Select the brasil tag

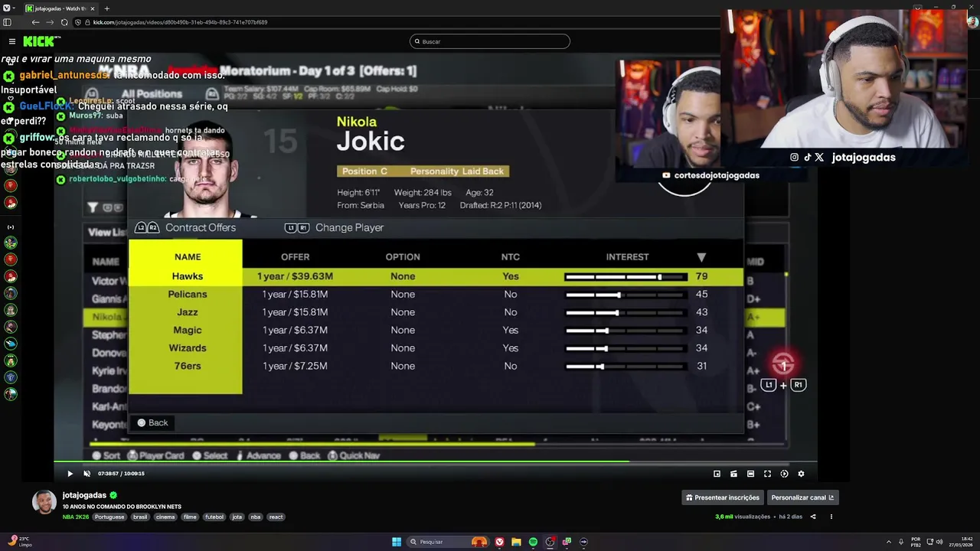coord(140,517)
